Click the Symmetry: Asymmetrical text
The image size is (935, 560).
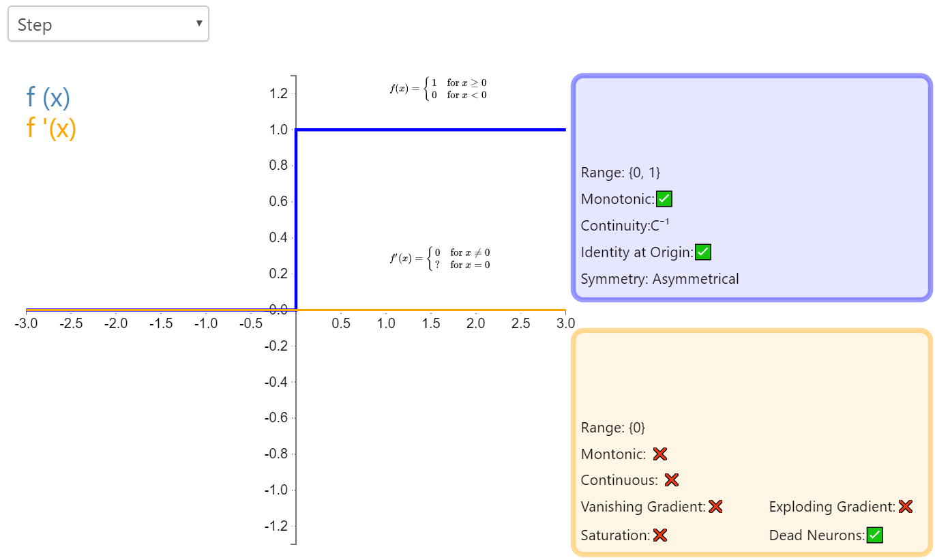tap(659, 279)
